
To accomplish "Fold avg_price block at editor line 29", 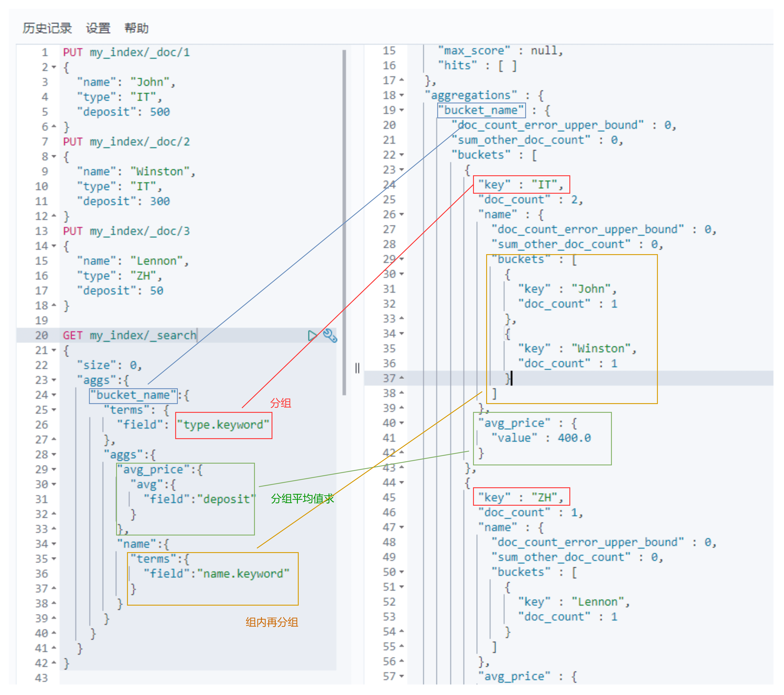I will coord(54,470).
